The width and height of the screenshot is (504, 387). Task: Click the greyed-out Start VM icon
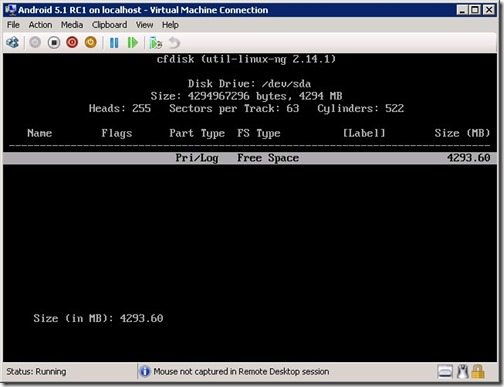[x=35, y=43]
